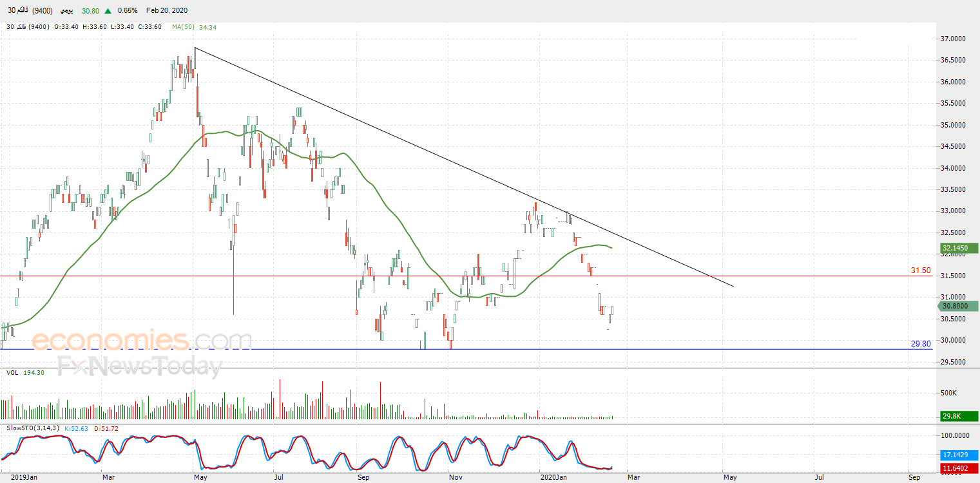Viewport: 980px width, 483px height.
Task: Click the 'D:51.72' stochastic value
Action: click(106, 428)
